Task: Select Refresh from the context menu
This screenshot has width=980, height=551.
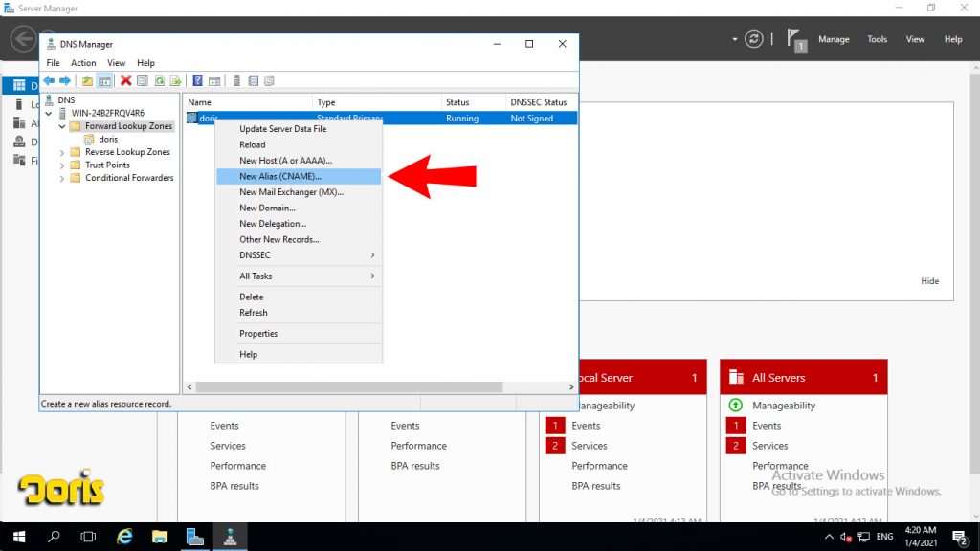Action: [x=299, y=313]
